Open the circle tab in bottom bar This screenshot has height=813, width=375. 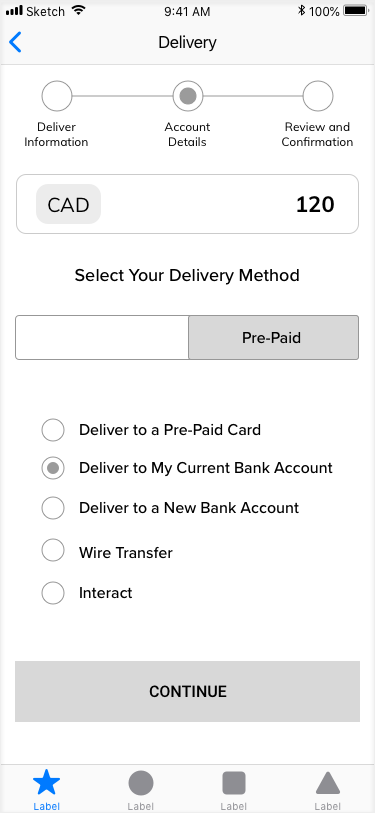(x=141, y=789)
